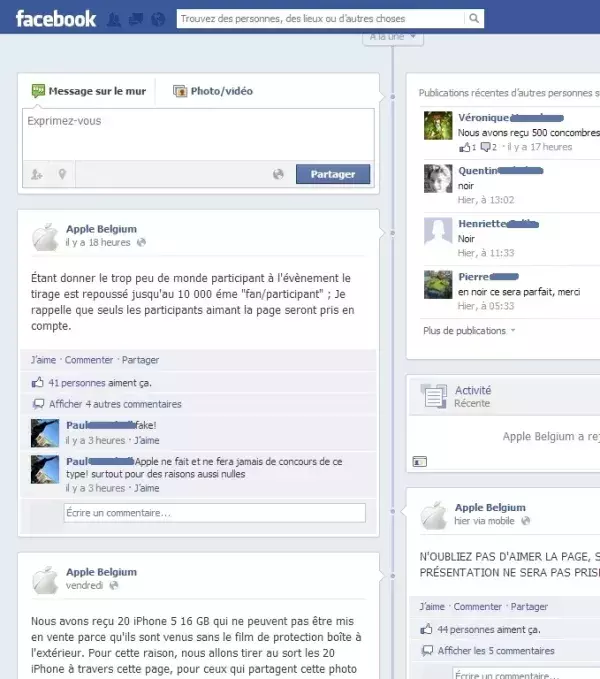
Task: Focus the search field in the header
Action: 320,19
